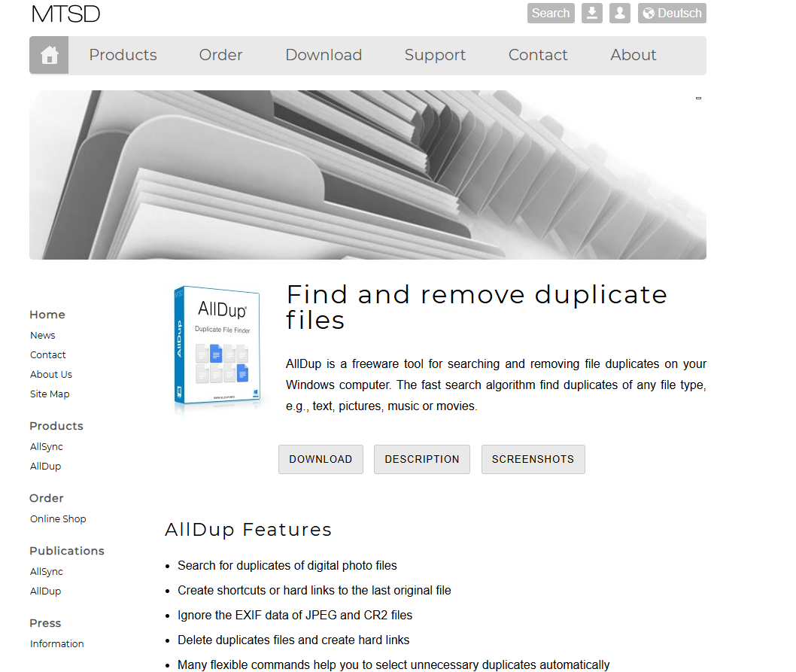The image size is (796, 672).
Task: Click 'Many flexible commands' bullet text
Action: tap(393, 665)
